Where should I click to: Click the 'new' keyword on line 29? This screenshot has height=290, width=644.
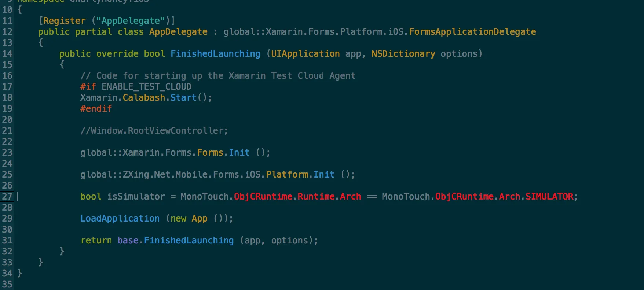[178, 219]
